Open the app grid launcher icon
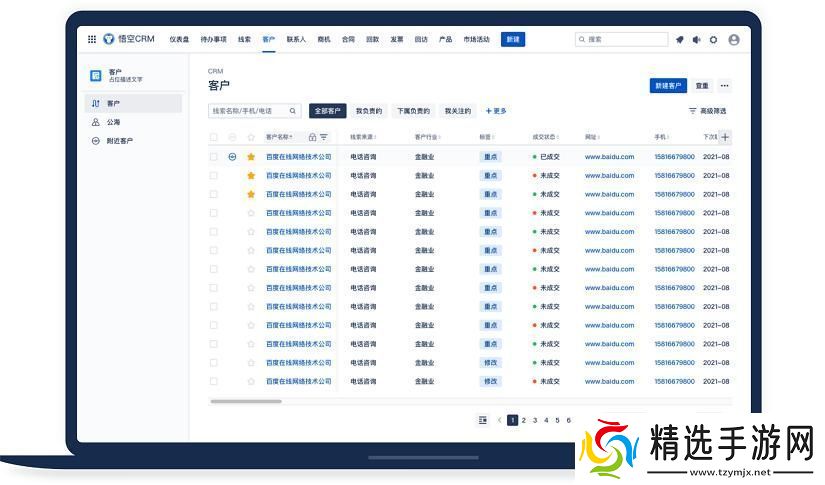The width and height of the screenshot is (825, 485). click(92, 39)
